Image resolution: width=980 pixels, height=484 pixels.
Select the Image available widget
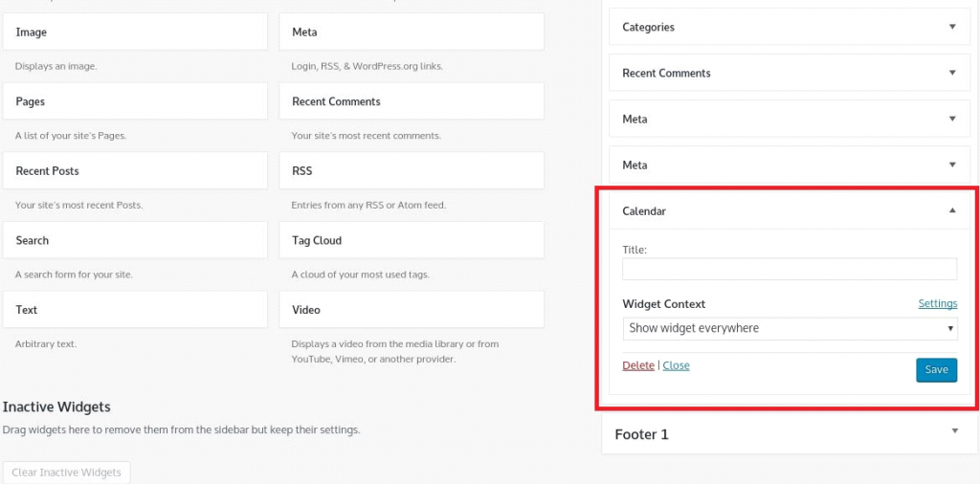coord(135,33)
